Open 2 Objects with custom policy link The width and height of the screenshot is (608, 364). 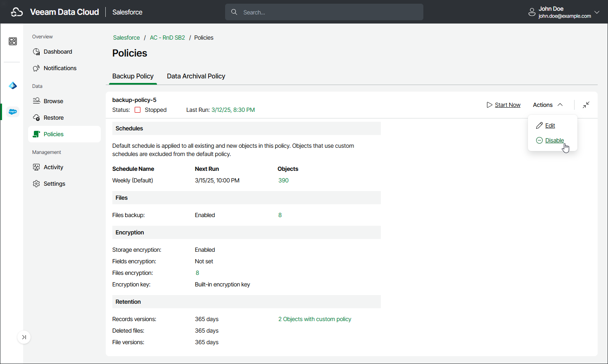click(315, 319)
